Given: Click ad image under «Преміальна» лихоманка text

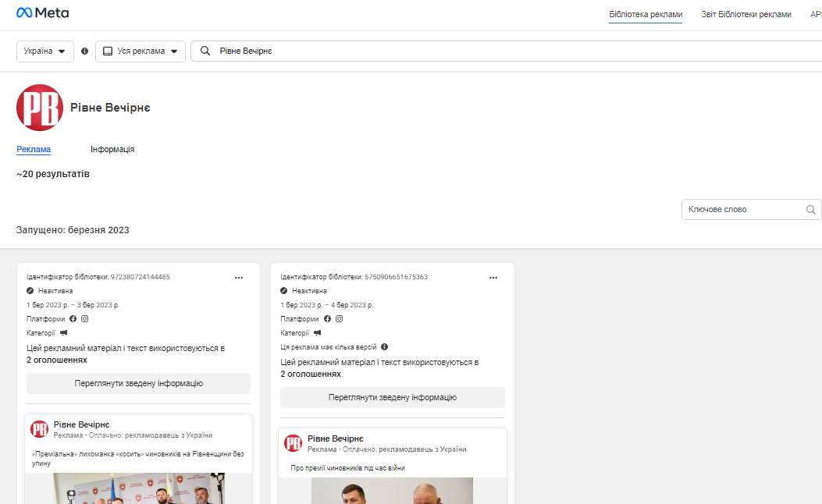Looking at the screenshot, I should click(x=139, y=488).
